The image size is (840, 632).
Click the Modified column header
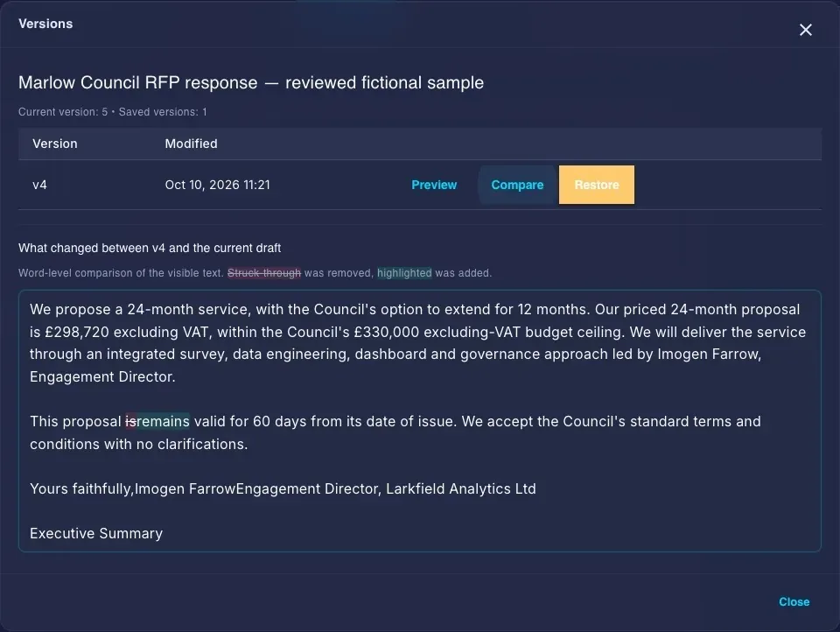click(x=192, y=144)
